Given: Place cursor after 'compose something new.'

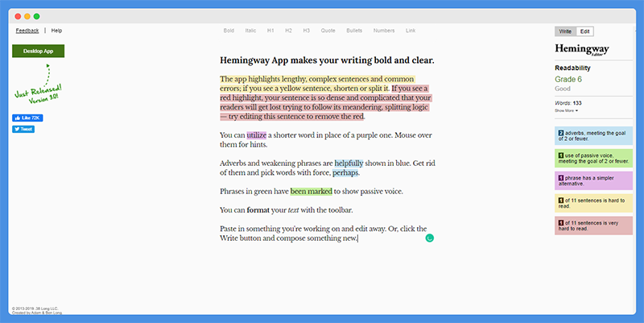Looking at the screenshot, I should pyautogui.click(x=358, y=238).
